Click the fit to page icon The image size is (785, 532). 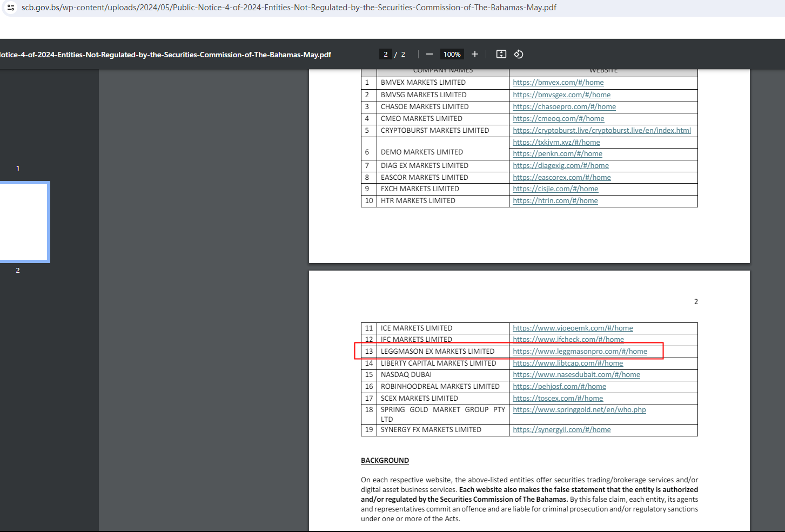pyautogui.click(x=501, y=54)
